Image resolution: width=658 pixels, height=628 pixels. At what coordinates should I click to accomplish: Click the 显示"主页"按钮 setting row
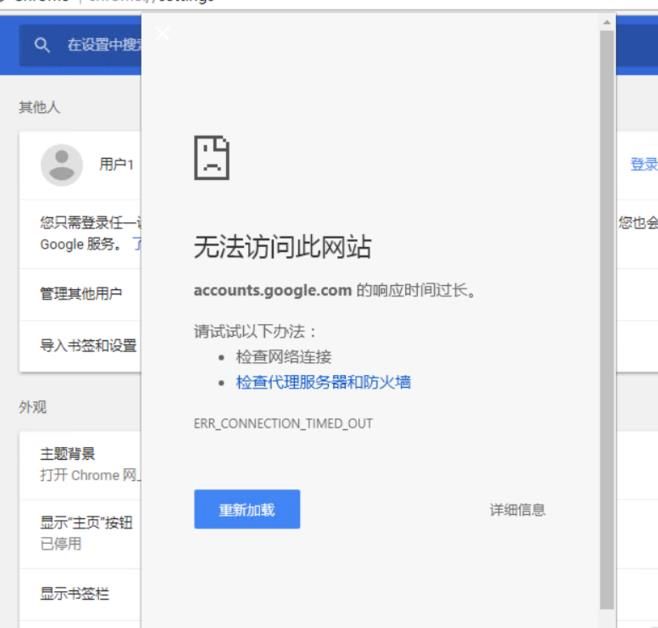click(x=80, y=534)
